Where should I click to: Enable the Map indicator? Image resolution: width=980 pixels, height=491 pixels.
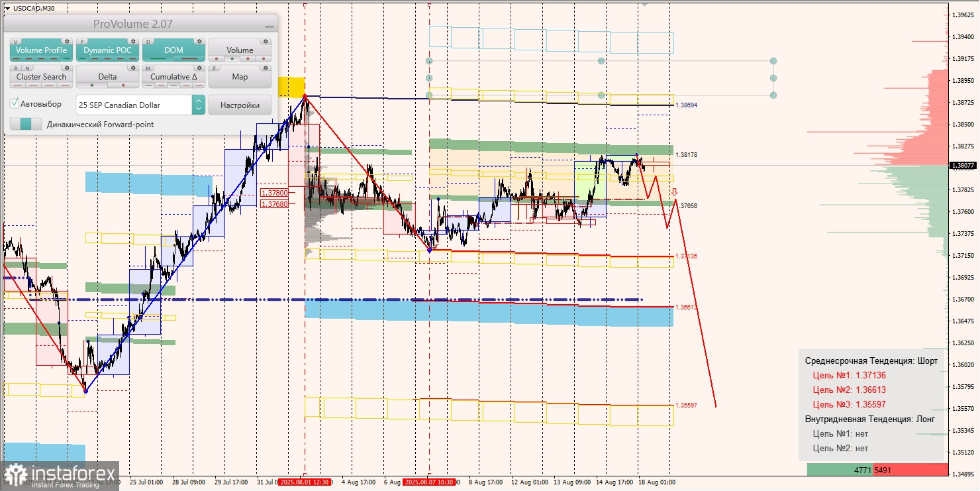point(240,77)
